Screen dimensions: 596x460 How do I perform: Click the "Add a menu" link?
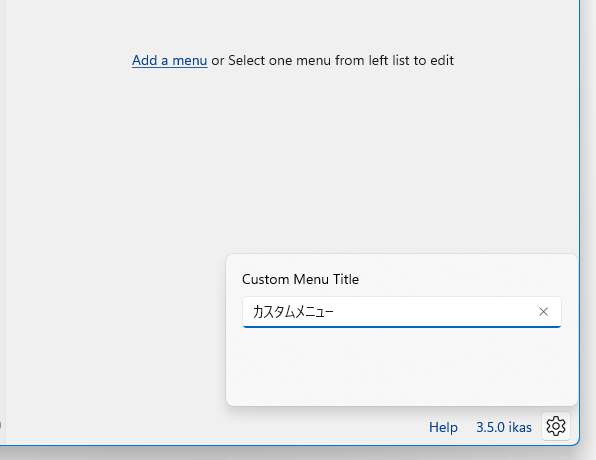click(x=170, y=60)
